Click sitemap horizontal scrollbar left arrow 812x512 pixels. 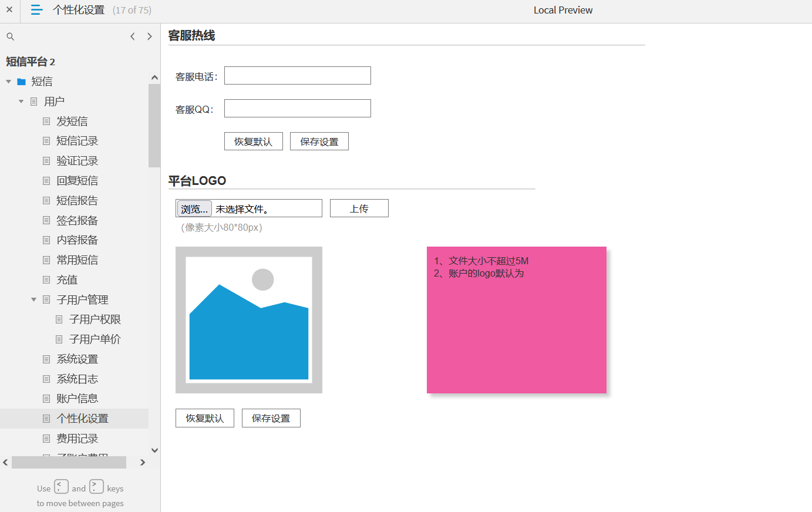[5, 463]
